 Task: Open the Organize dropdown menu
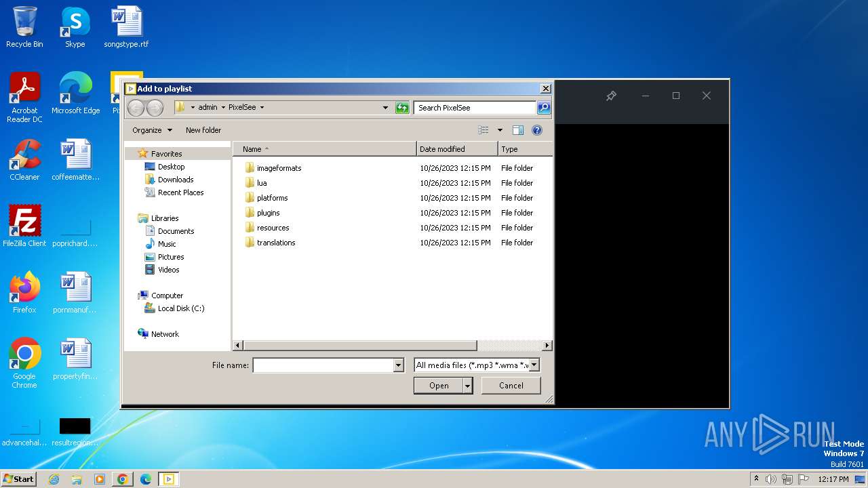(152, 130)
